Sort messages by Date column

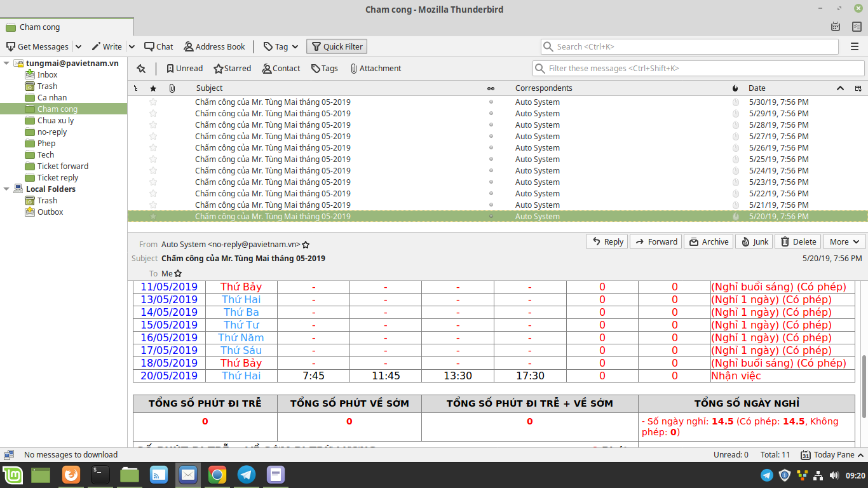[796, 88]
